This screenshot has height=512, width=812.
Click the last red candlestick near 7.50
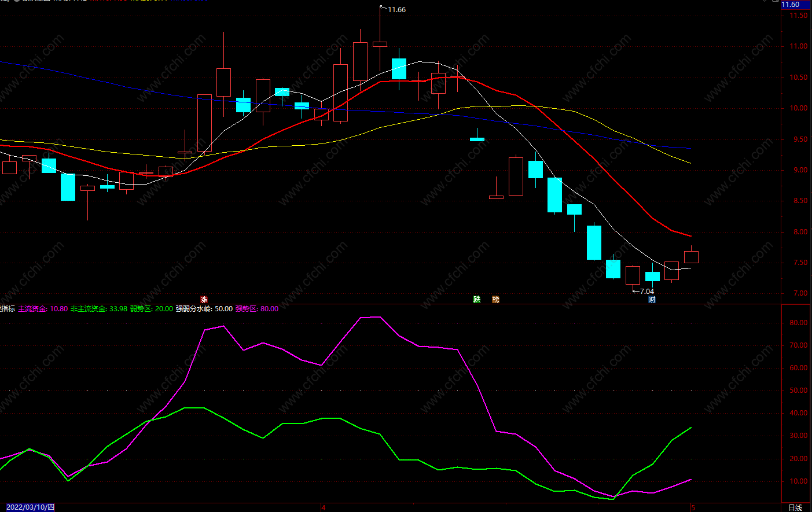(691, 257)
